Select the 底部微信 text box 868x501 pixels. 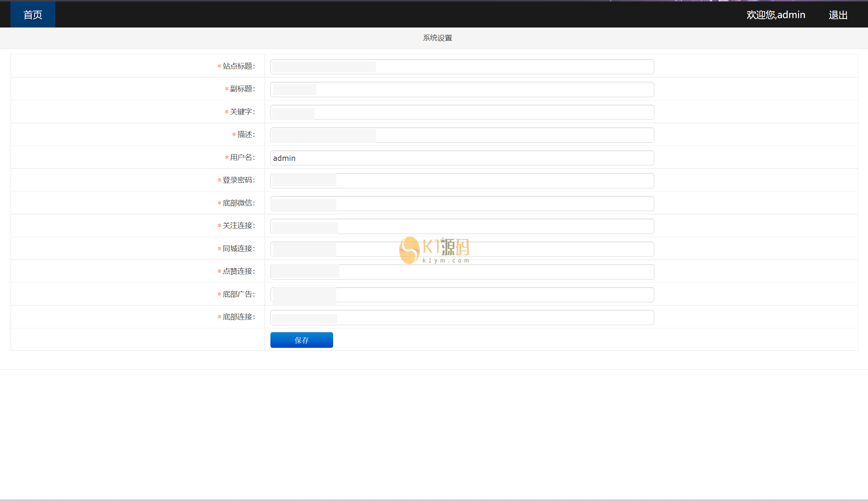[462, 204]
